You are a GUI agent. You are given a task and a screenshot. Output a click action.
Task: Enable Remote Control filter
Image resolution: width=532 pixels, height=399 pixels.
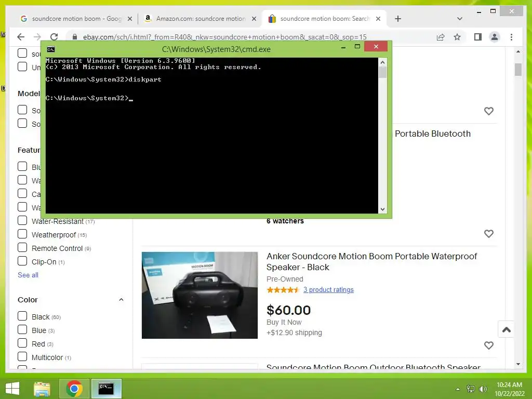22,248
